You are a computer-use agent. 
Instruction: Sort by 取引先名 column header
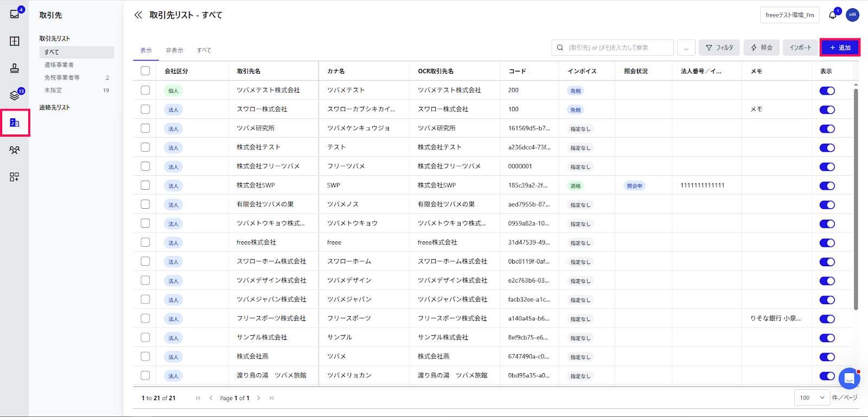[248, 71]
